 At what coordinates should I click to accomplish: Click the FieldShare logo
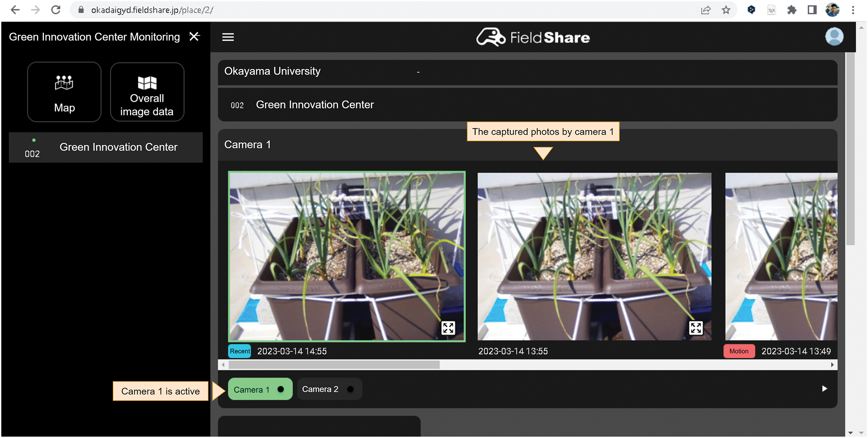coord(533,37)
